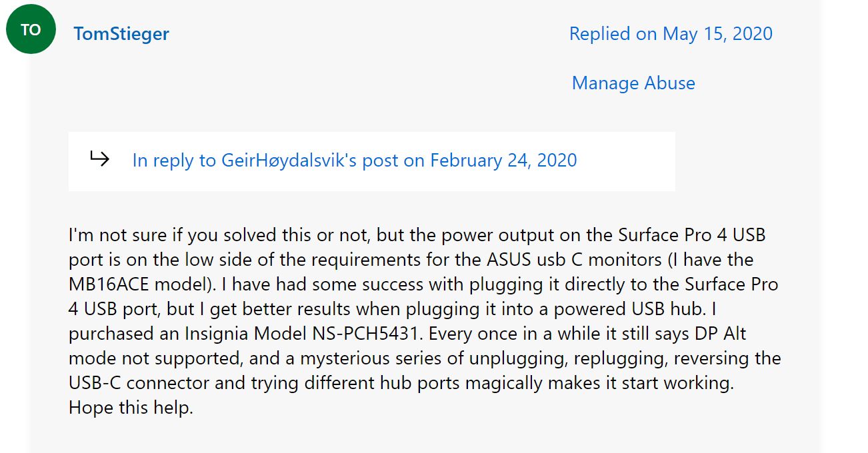The height and width of the screenshot is (453, 868).
Task: Click the reply arrow icon
Action: 99,159
